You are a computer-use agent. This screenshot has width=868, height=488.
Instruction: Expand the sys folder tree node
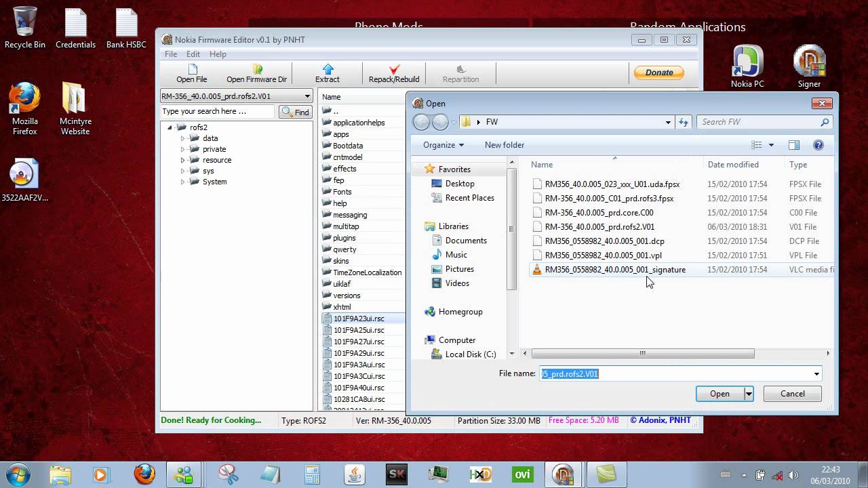click(182, 171)
